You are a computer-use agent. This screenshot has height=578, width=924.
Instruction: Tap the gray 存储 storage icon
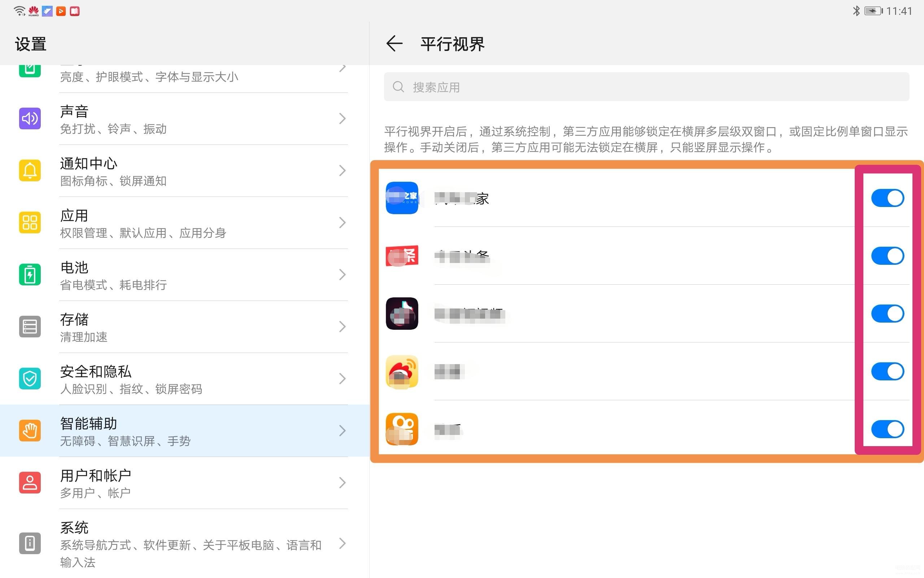tap(30, 327)
